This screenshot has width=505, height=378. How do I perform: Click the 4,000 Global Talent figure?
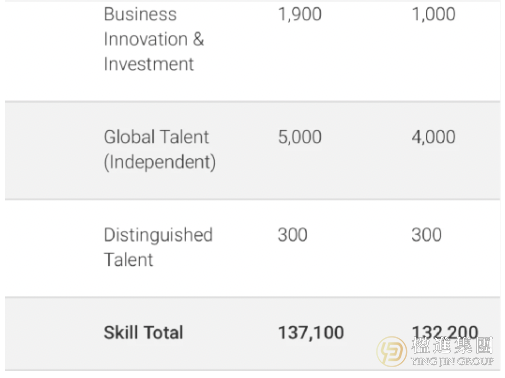tap(433, 137)
